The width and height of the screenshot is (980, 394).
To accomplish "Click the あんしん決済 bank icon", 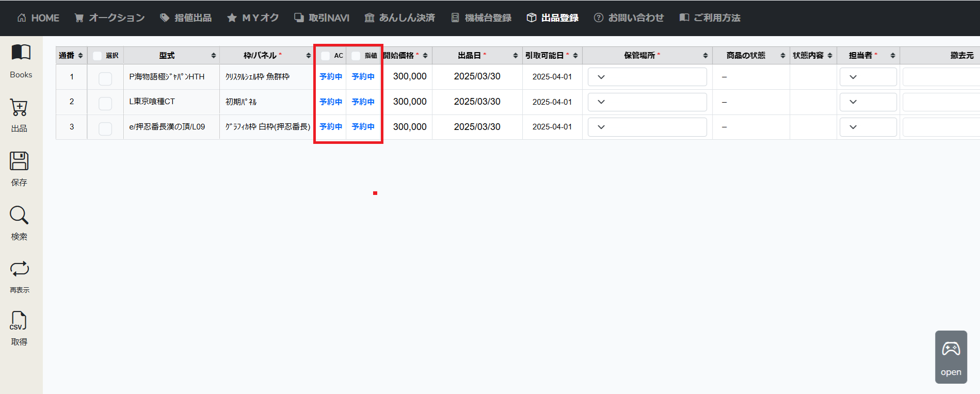I will click(369, 18).
